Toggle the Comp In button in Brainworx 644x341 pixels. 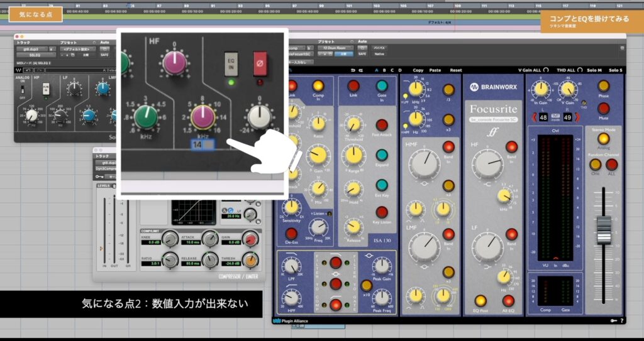[x=318, y=86]
